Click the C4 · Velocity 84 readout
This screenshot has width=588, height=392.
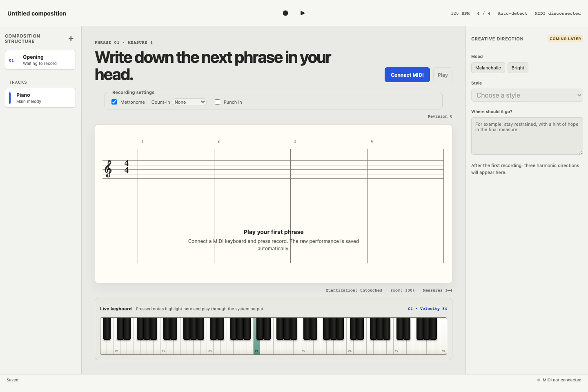[x=428, y=309]
